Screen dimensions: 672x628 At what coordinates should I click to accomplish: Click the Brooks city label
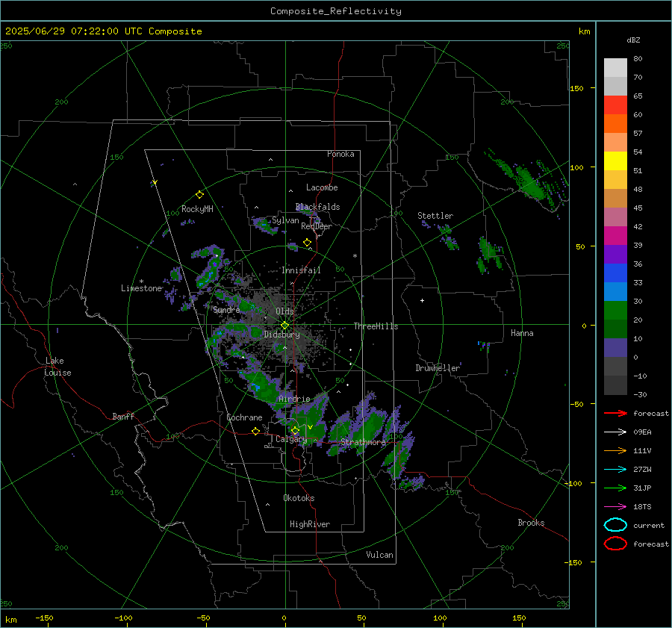[x=531, y=523]
